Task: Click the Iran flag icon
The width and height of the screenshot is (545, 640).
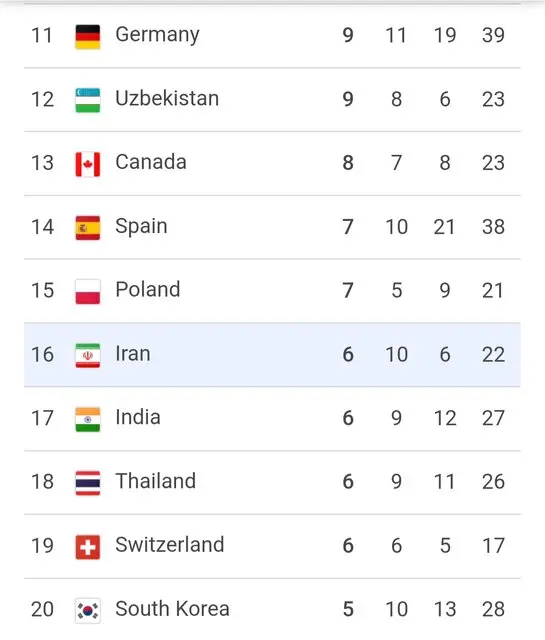Action: (x=87, y=356)
